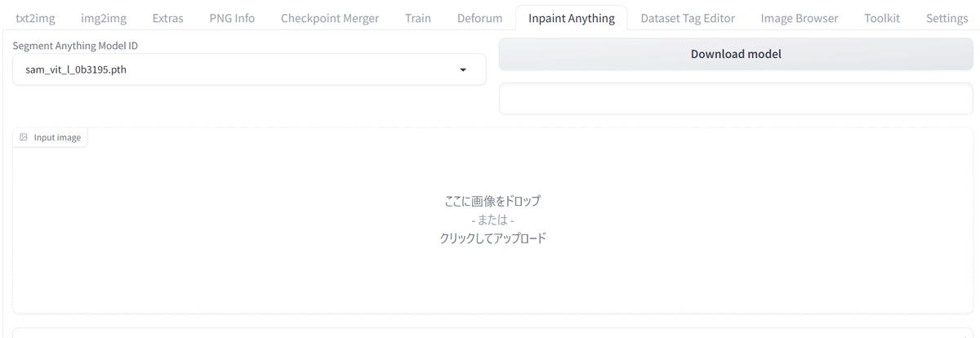Viewport: 980px width, 338px height.
Task: Switch to the txt2img tab
Action: pos(35,18)
